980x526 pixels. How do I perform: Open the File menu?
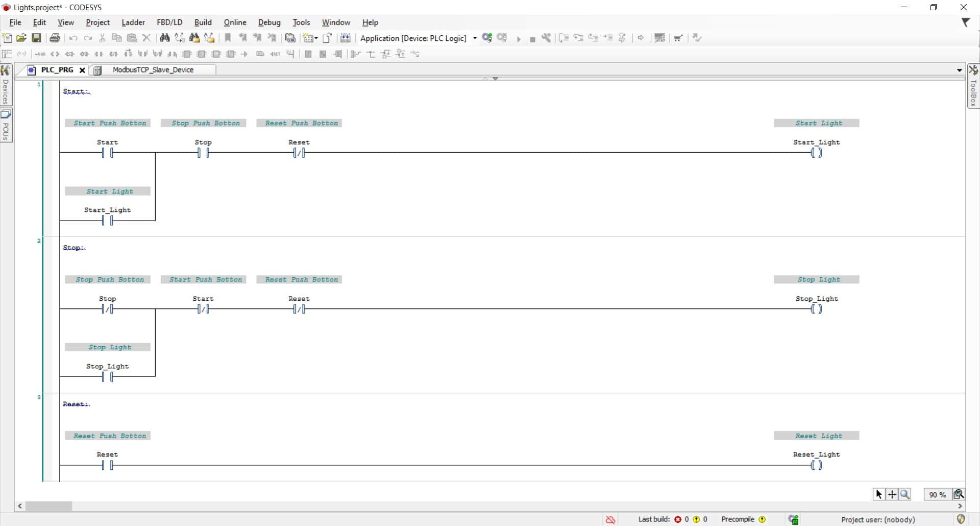pyautogui.click(x=15, y=22)
